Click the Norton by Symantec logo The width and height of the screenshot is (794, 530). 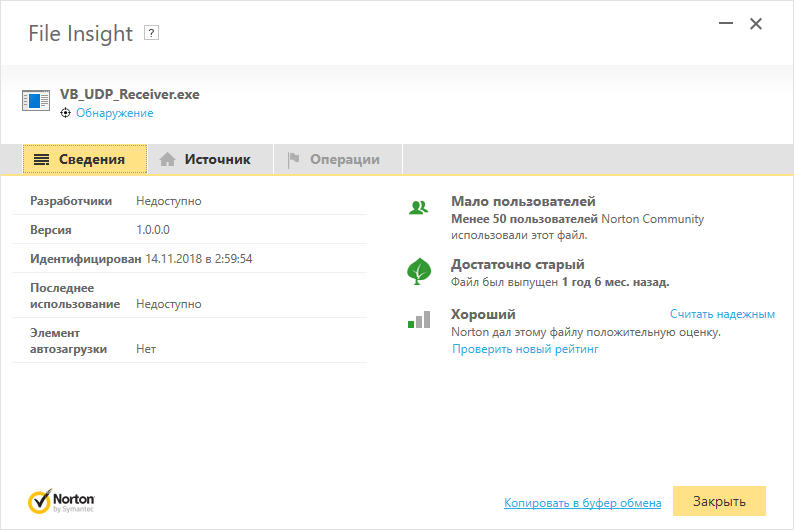click(62, 500)
